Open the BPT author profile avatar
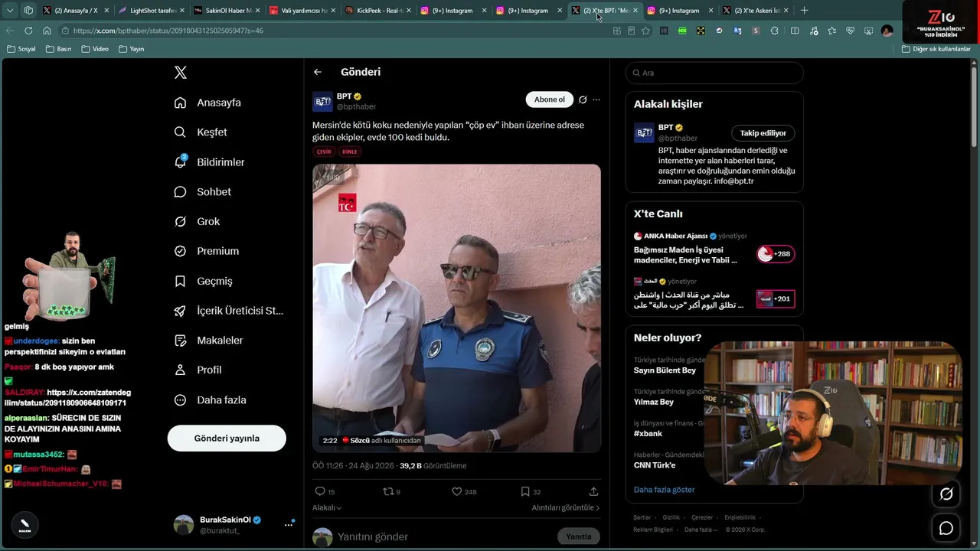The width and height of the screenshot is (980, 551). [322, 102]
